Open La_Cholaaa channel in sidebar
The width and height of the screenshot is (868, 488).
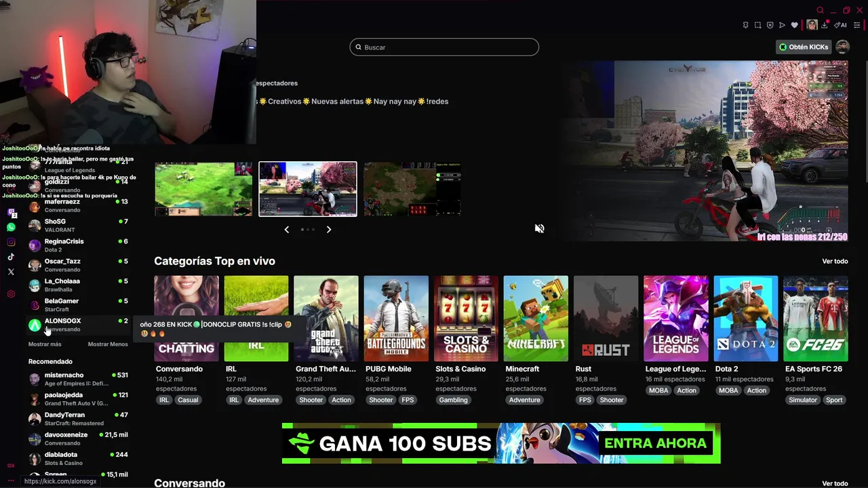(x=78, y=285)
